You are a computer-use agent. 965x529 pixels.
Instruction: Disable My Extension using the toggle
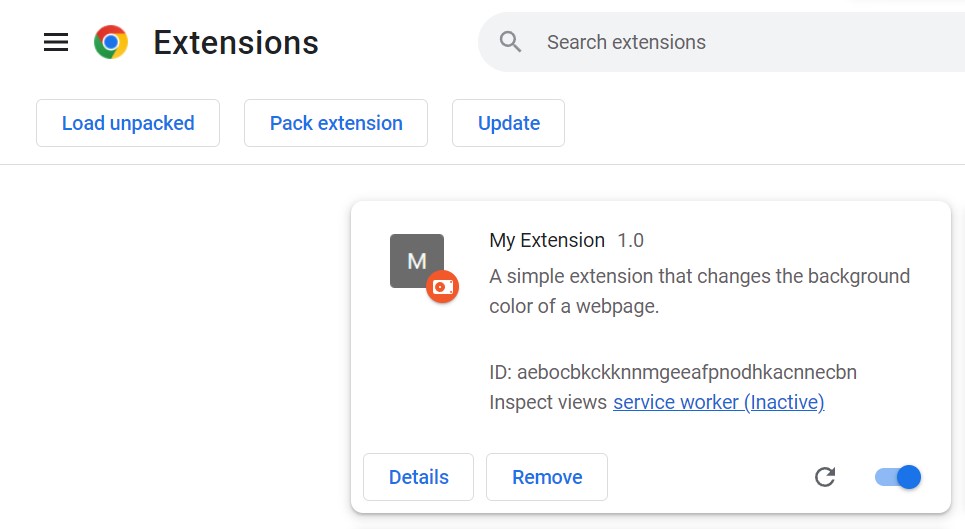point(898,477)
